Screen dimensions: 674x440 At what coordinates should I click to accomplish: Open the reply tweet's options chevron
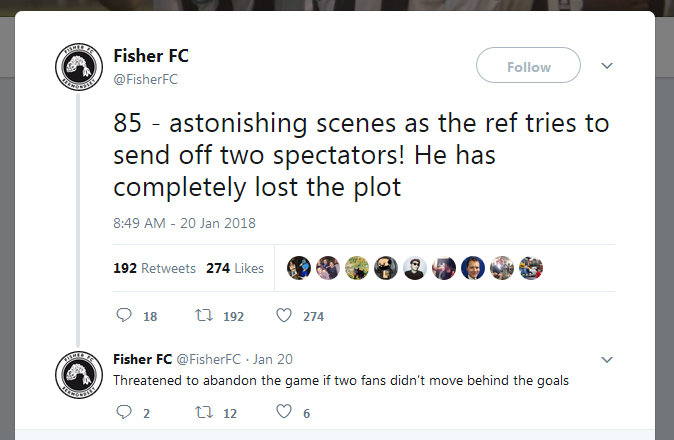(x=605, y=359)
